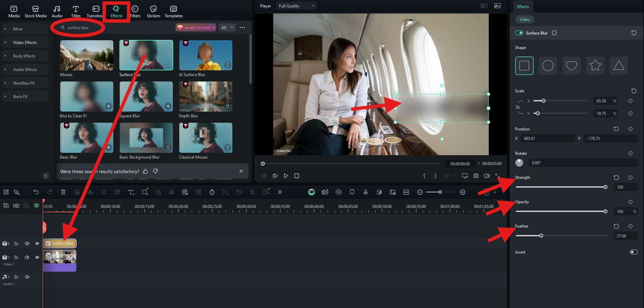Open the Templates tab
This screenshot has height=308, width=644.
click(x=174, y=11)
